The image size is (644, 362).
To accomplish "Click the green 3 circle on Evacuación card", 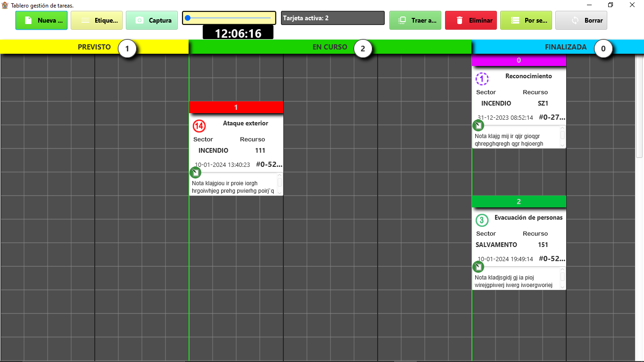I will point(482,220).
